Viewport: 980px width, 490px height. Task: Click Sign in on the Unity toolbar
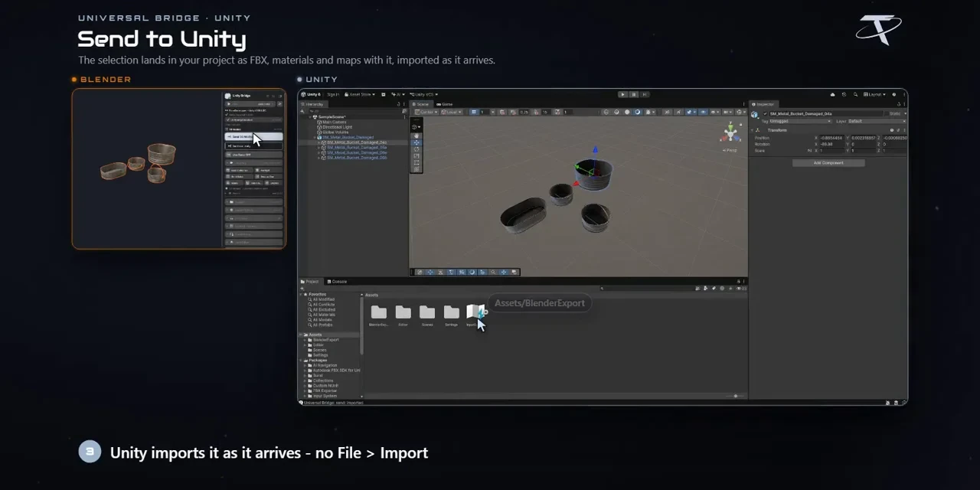[x=333, y=94]
